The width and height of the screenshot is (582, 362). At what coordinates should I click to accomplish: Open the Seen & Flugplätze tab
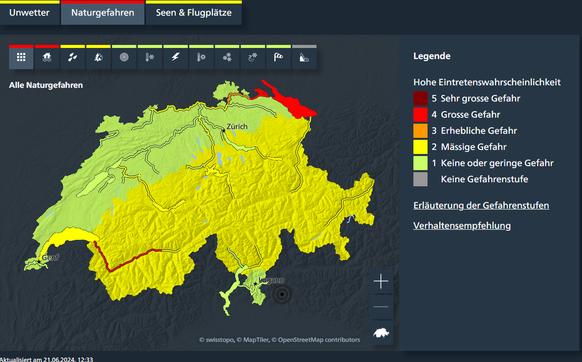pos(194,13)
